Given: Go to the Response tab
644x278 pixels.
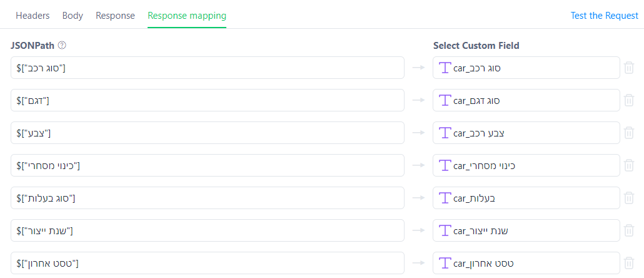Looking at the screenshot, I should click(x=115, y=16).
